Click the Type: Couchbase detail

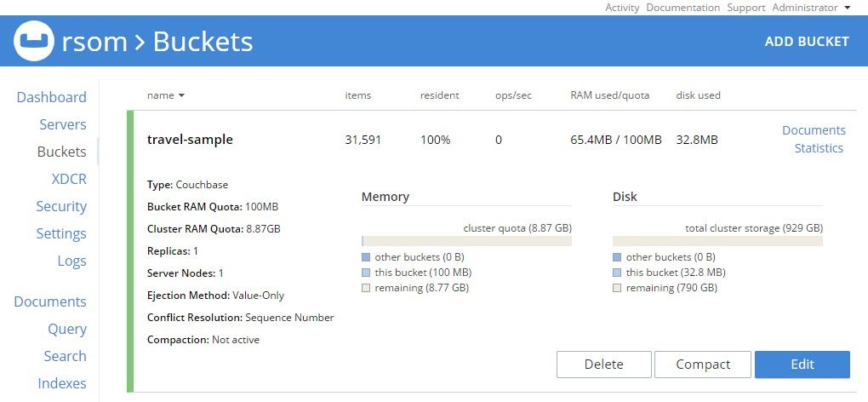click(x=188, y=185)
